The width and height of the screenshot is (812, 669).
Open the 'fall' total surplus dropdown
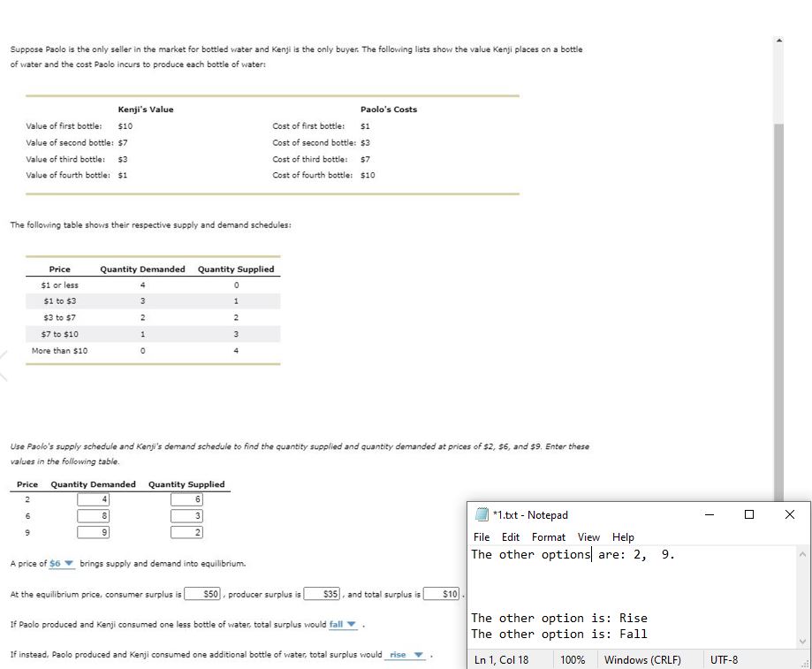tap(343, 625)
